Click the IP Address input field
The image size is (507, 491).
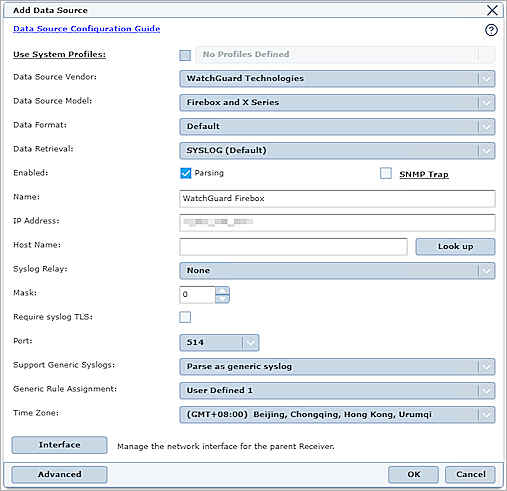coord(337,223)
